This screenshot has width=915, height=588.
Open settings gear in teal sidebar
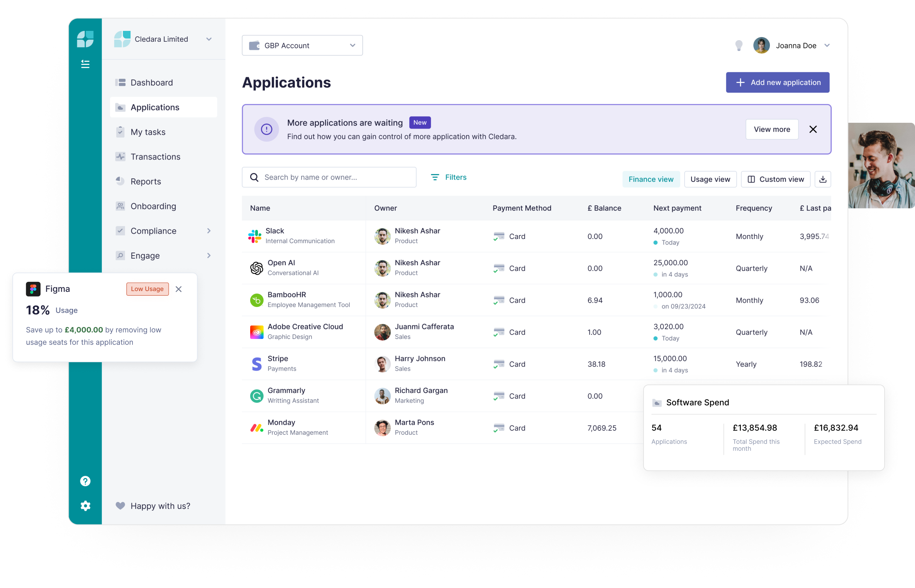pyautogui.click(x=85, y=506)
